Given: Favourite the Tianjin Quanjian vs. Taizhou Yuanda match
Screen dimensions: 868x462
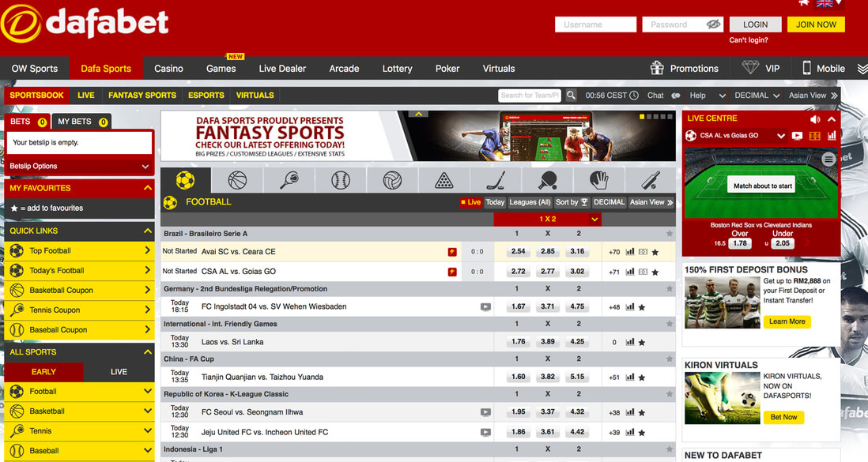Looking at the screenshot, I should point(642,377).
